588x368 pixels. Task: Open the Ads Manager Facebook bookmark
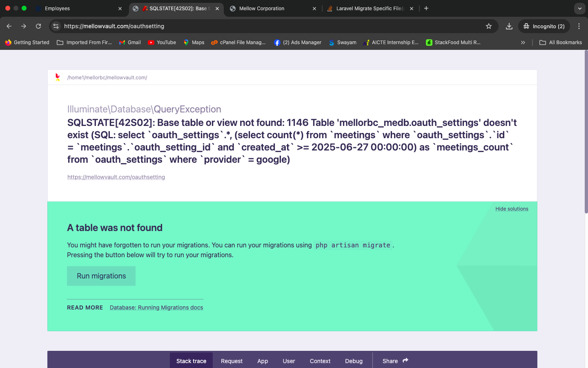click(298, 43)
